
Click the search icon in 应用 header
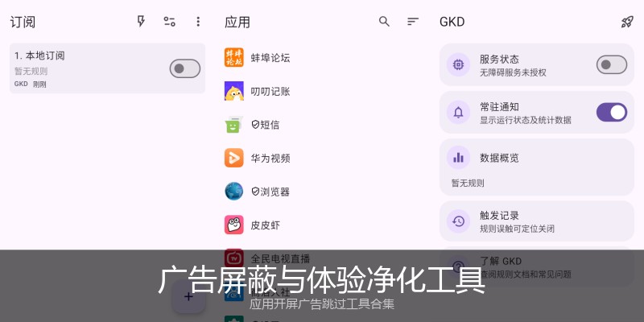384,22
